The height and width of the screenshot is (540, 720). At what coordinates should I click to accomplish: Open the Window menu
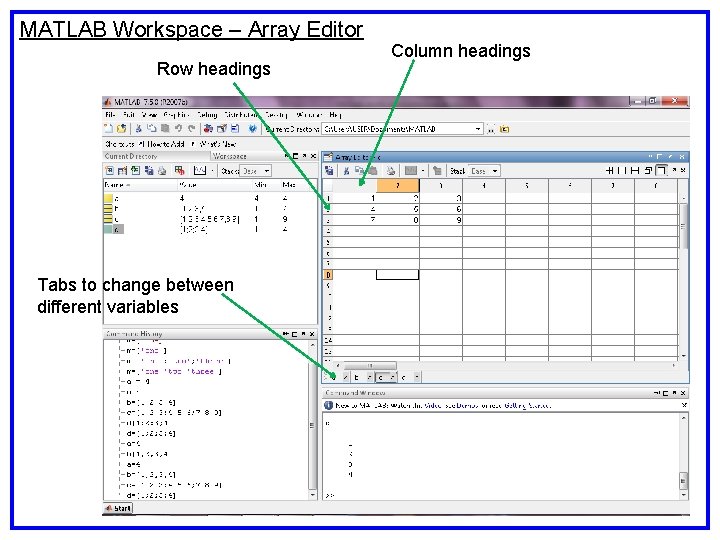[309, 114]
